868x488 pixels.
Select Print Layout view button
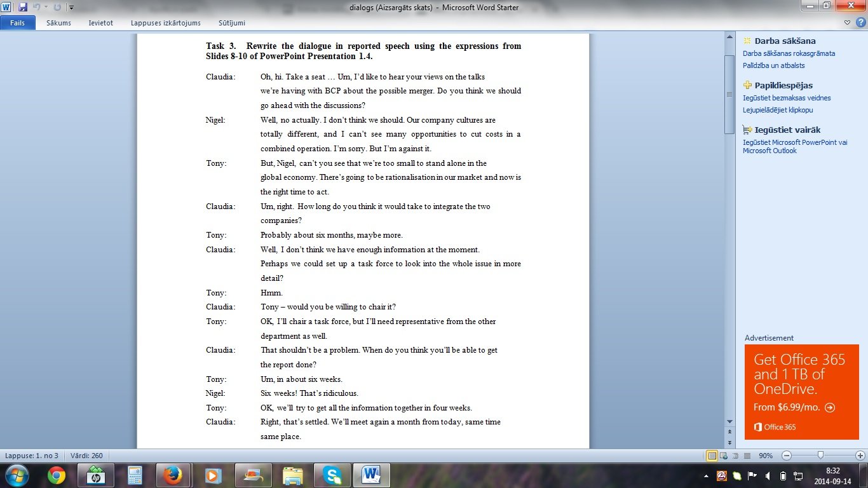(x=712, y=456)
